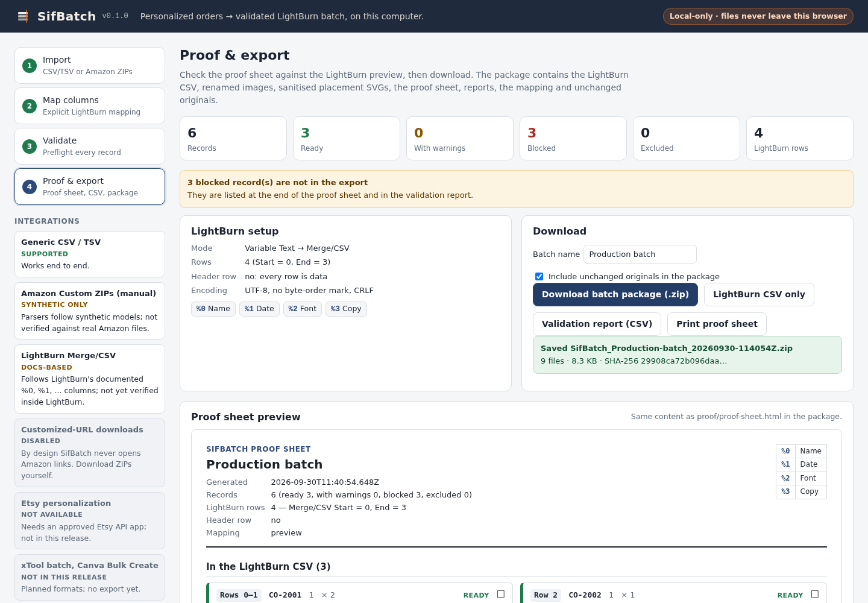The width and height of the screenshot is (868, 603).
Task: Edit the Batch name field
Action: 640,254
